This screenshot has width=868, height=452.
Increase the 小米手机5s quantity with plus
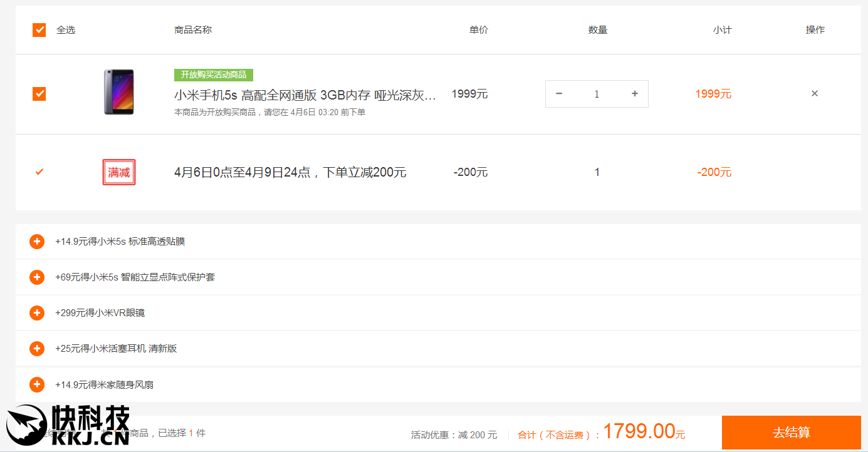pyautogui.click(x=635, y=94)
